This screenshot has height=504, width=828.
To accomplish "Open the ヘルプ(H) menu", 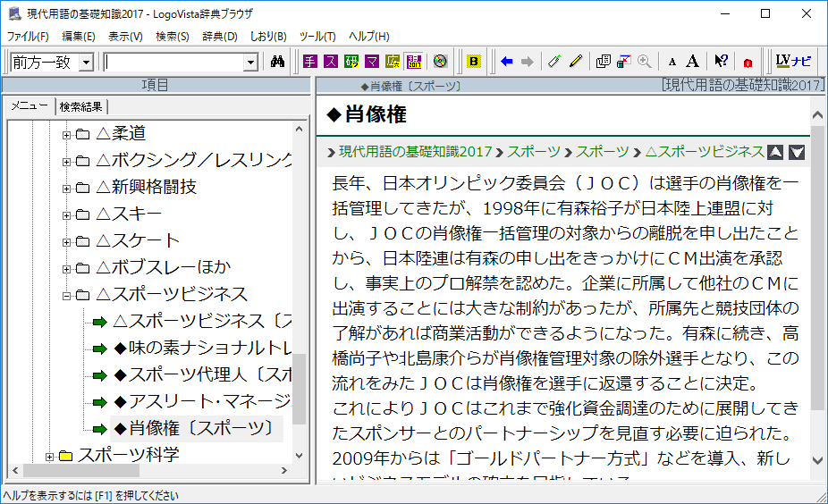I will click(368, 36).
